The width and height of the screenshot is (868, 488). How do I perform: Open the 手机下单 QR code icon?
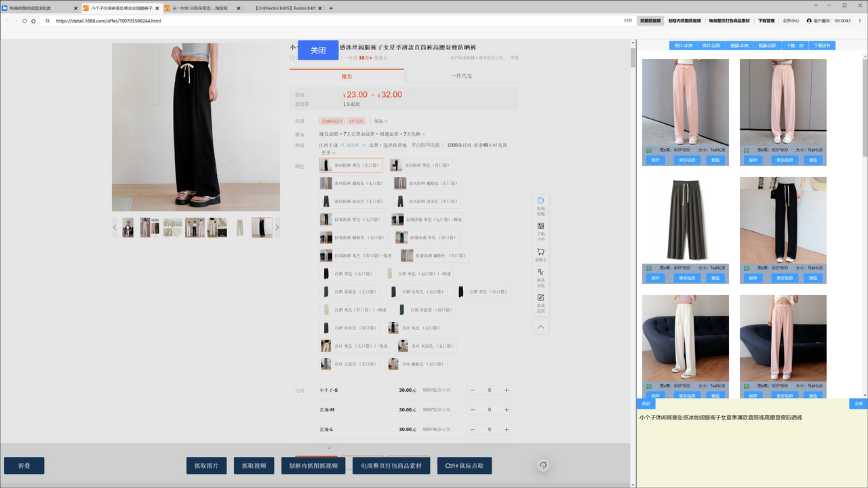(x=540, y=230)
